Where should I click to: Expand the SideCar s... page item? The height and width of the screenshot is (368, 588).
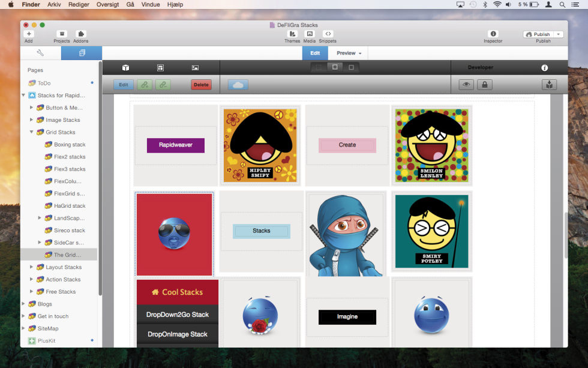click(40, 243)
